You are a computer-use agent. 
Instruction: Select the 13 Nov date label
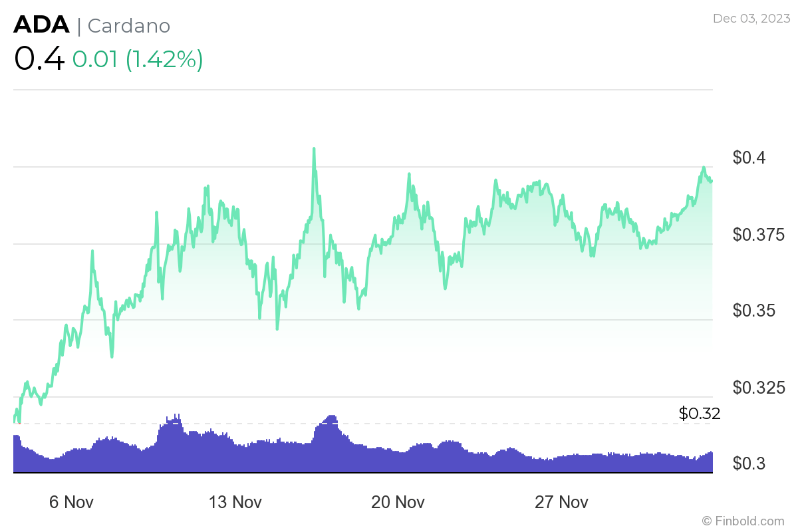click(x=235, y=503)
